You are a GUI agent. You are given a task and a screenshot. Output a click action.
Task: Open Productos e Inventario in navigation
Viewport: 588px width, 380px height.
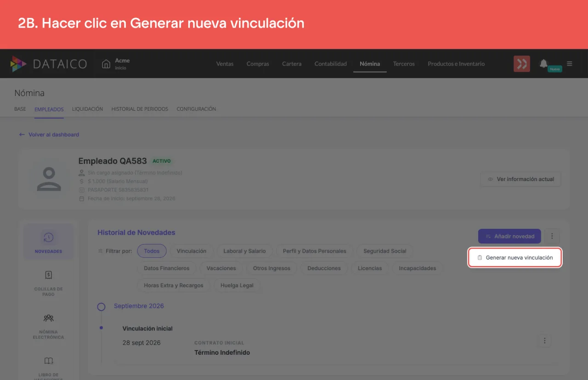click(456, 64)
